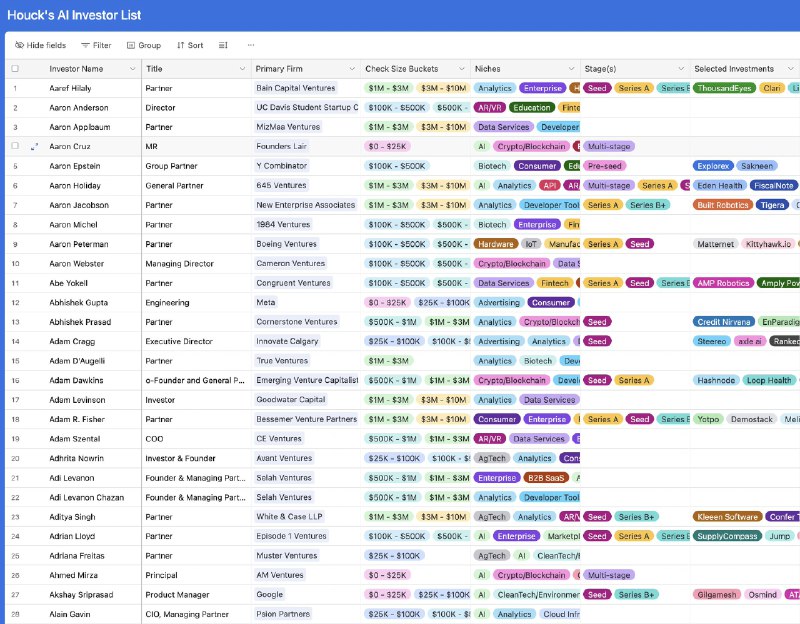
Task: Click the Filter funnel icon
Action: (x=85, y=45)
